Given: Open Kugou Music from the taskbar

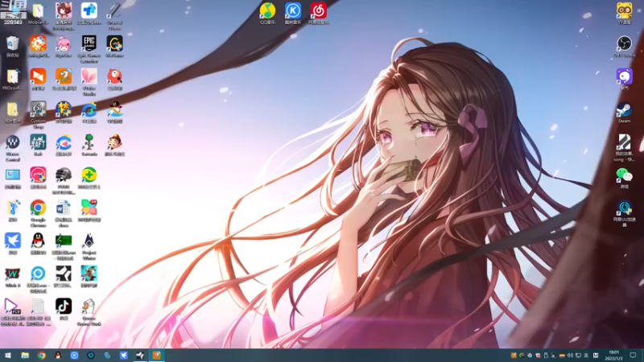Looking at the screenshot, I should tap(74, 356).
